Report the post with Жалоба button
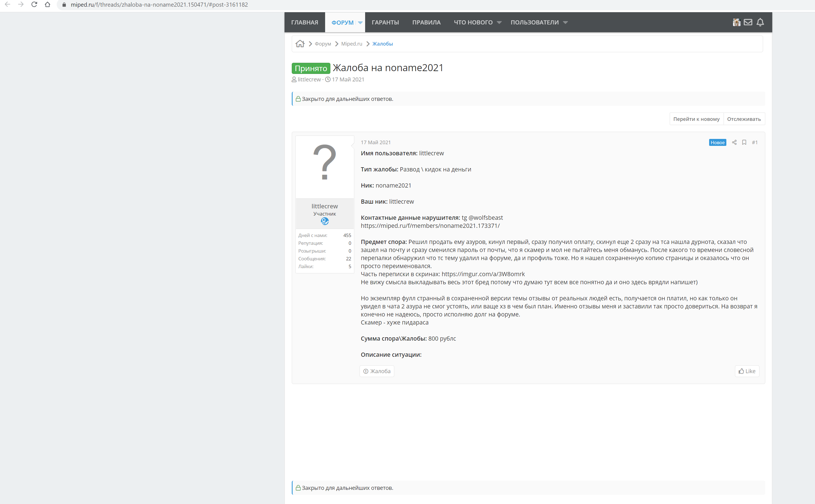The image size is (815, 504). point(377,371)
